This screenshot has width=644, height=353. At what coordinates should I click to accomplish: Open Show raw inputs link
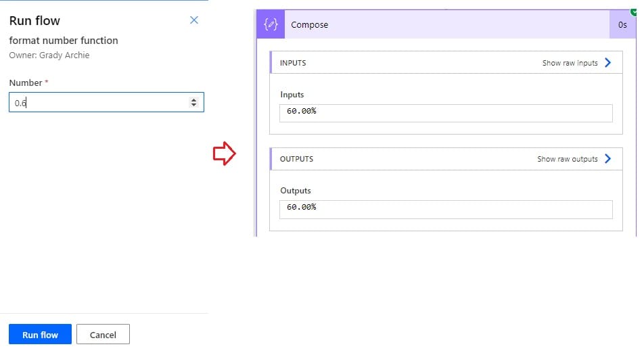click(570, 63)
